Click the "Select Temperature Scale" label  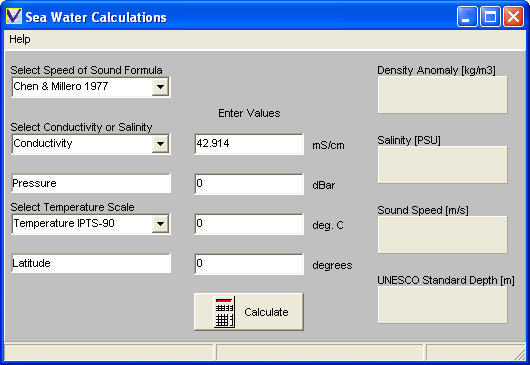click(72, 207)
